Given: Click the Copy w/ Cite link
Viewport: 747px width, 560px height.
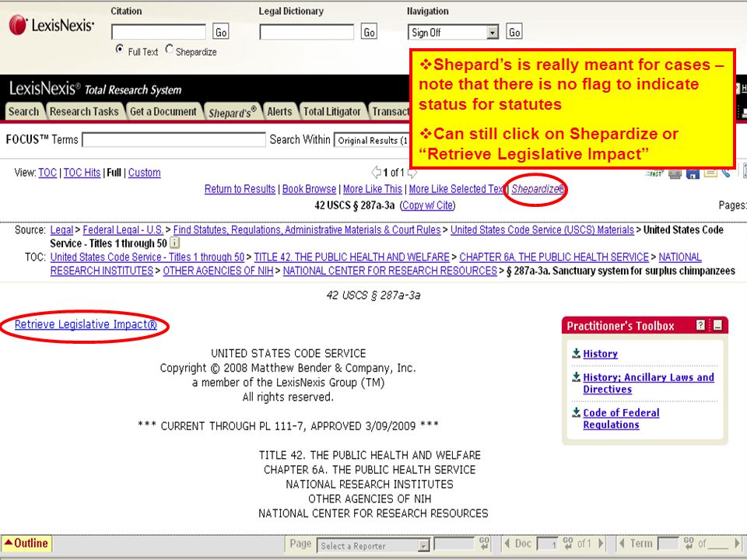Looking at the screenshot, I should coord(427,205).
